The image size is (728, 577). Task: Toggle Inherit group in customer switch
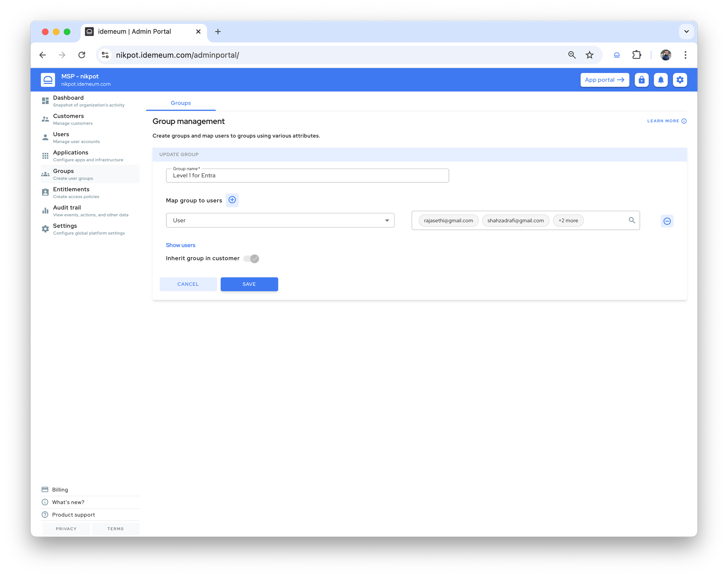click(x=251, y=258)
